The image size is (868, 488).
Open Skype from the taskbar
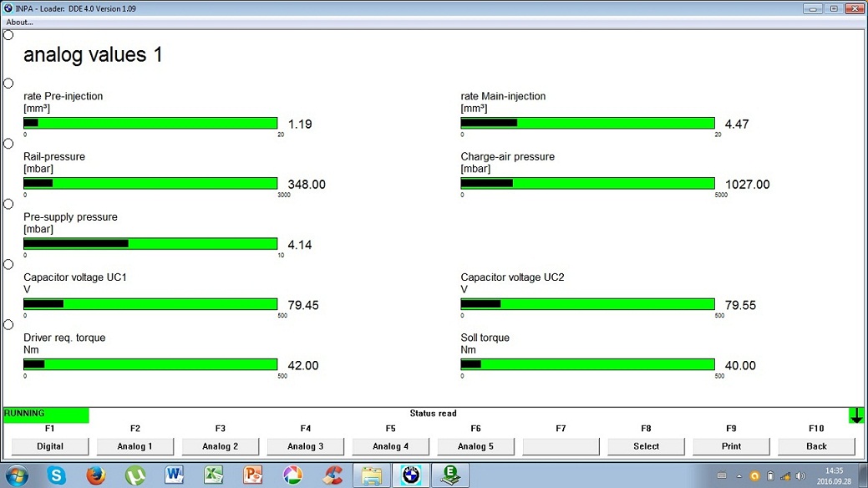click(x=57, y=475)
